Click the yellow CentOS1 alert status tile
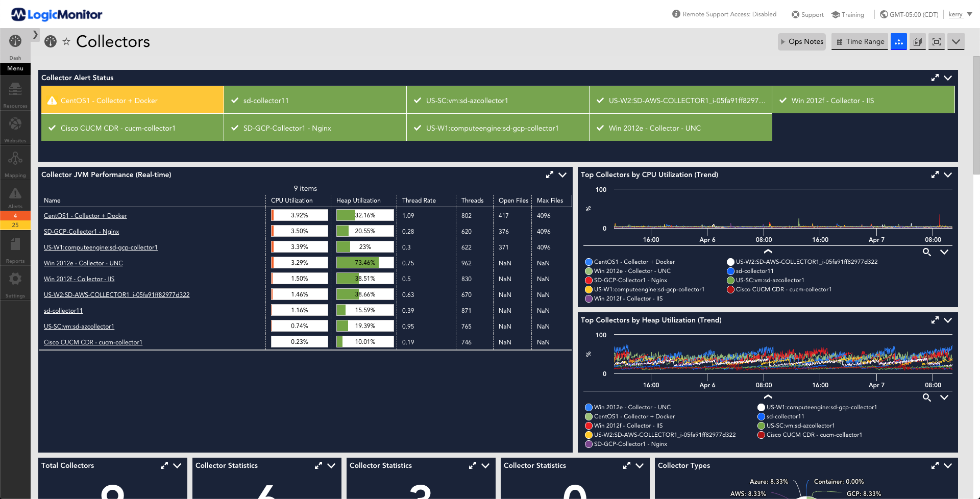Viewport: 980px width, 499px height. pyautogui.click(x=132, y=100)
